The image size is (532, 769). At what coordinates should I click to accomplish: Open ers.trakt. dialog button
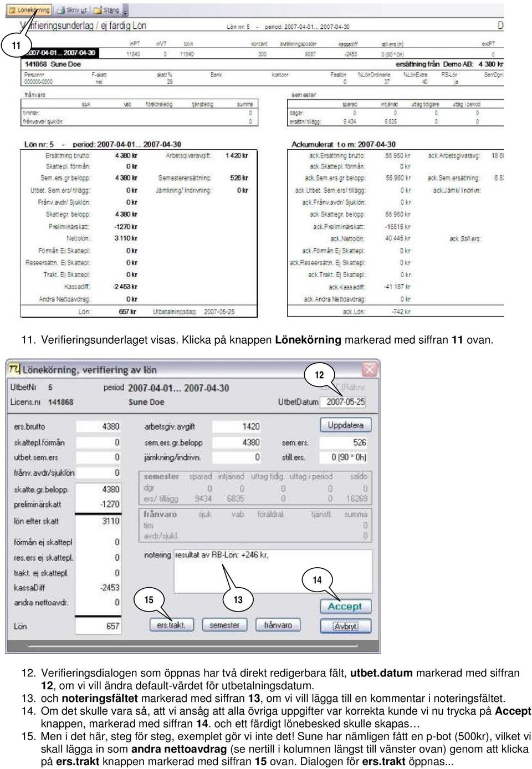[171, 625]
